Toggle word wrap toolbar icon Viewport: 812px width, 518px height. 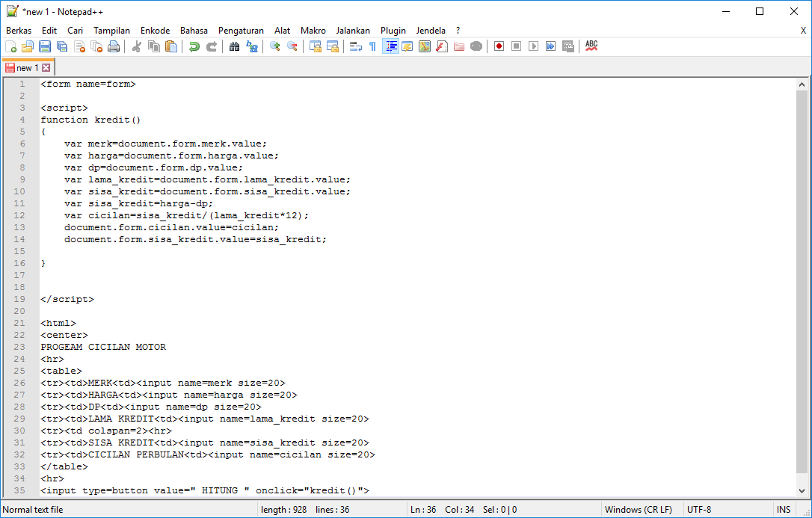pos(356,46)
